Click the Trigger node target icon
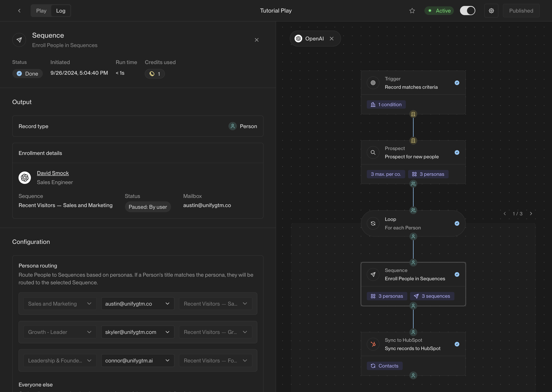Screen dimensions: 552x392 373,83
